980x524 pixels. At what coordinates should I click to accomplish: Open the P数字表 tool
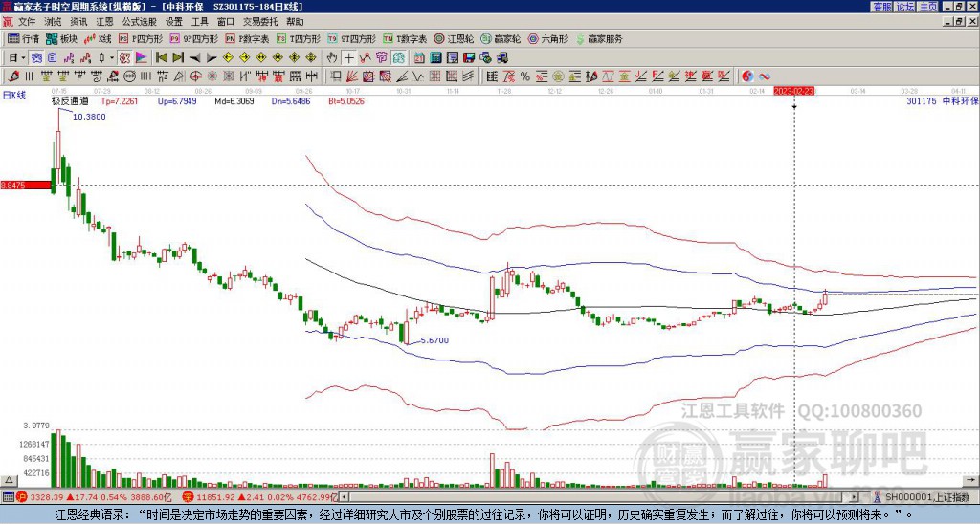(x=247, y=38)
